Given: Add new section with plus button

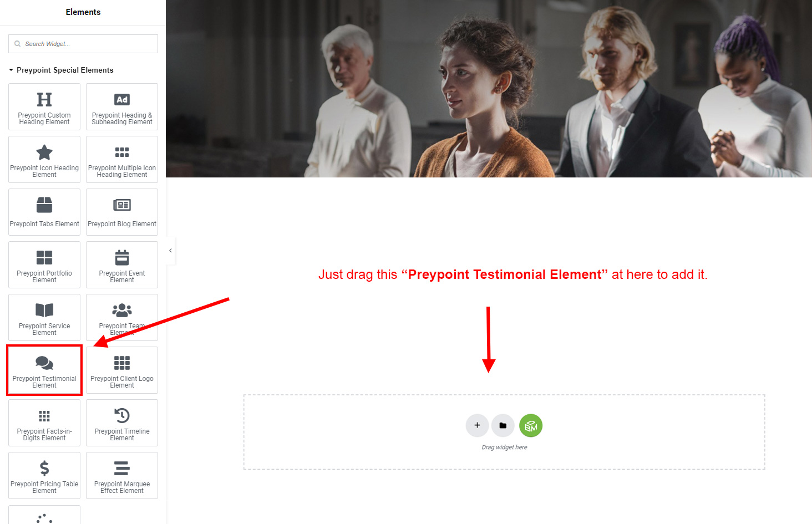Looking at the screenshot, I should point(477,425).
